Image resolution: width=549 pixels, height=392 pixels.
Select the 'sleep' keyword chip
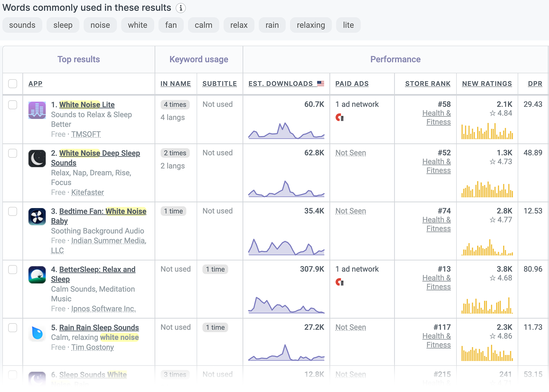[63, 25]
